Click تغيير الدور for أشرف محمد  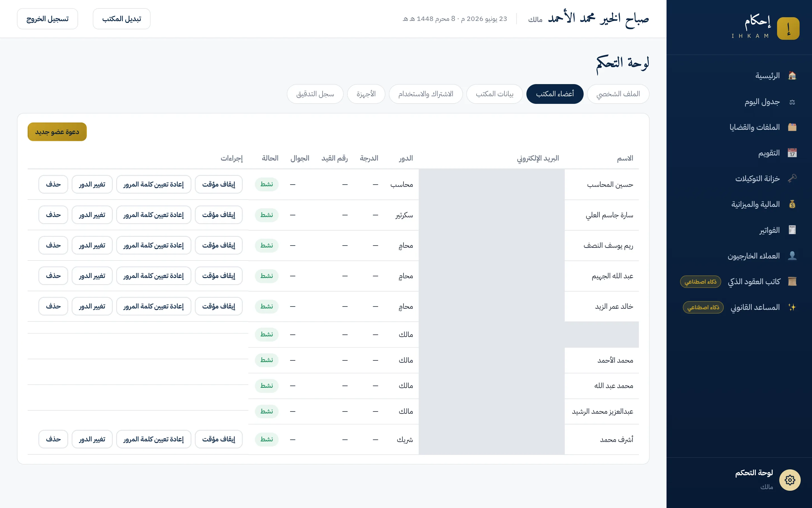click(x=92, y=439)
